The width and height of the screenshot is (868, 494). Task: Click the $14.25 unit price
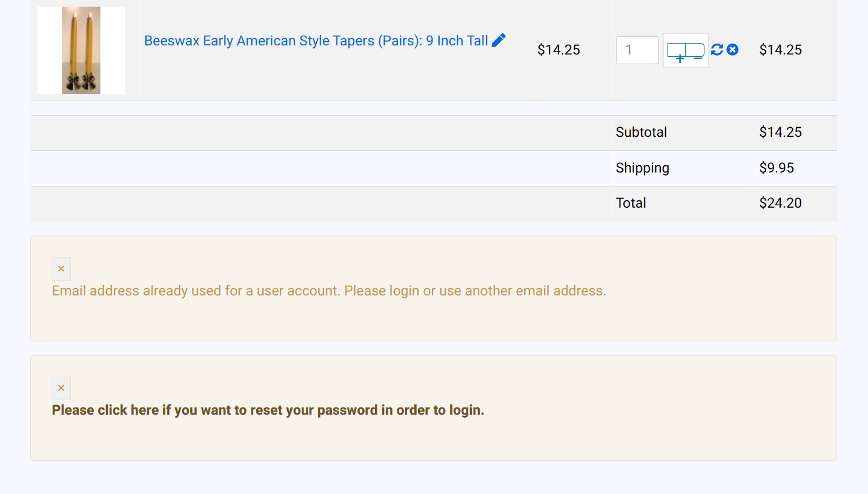coord(558,50)
